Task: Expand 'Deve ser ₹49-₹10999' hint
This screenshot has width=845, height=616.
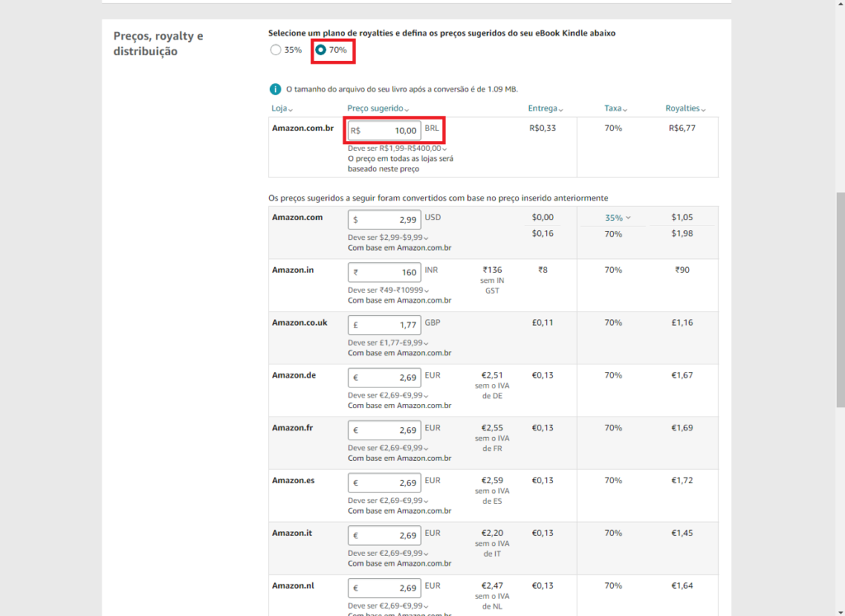Action: 389,290
